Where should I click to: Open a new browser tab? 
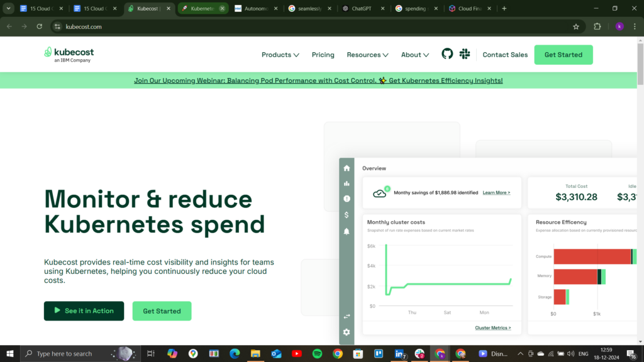504,9
